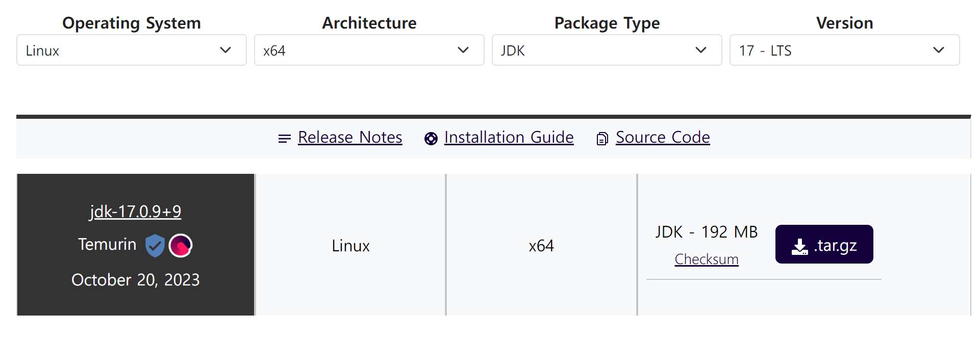Open the Package Type dropdown showing JDK
Image resolution: width=980 pixels, height=339 pixels.
click(607, 50)
